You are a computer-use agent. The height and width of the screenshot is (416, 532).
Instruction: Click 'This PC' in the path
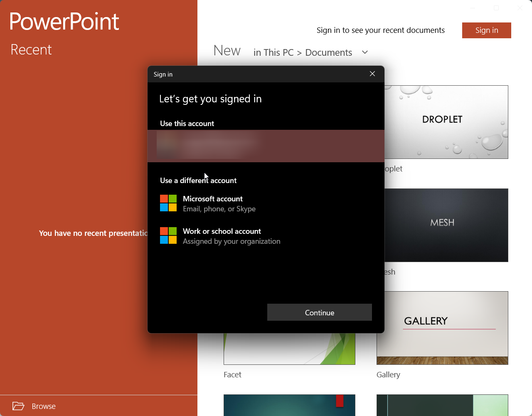[278, 52]
